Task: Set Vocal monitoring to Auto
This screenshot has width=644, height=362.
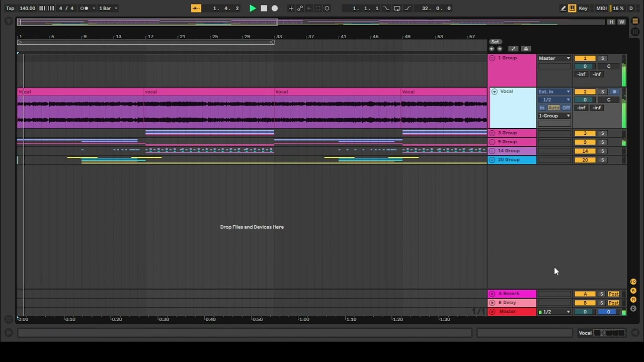Action: (553, 108)
